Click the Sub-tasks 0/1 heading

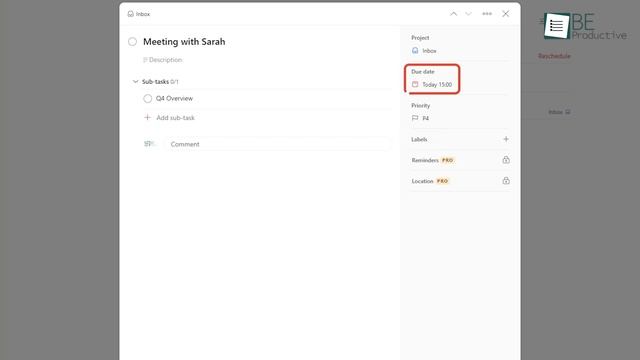coord(160,82)
